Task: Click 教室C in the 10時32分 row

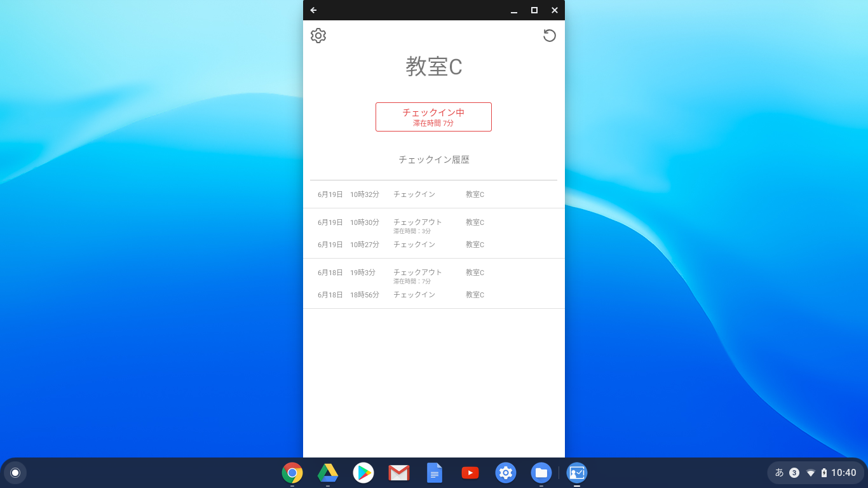Action: (x=475, y=194)
